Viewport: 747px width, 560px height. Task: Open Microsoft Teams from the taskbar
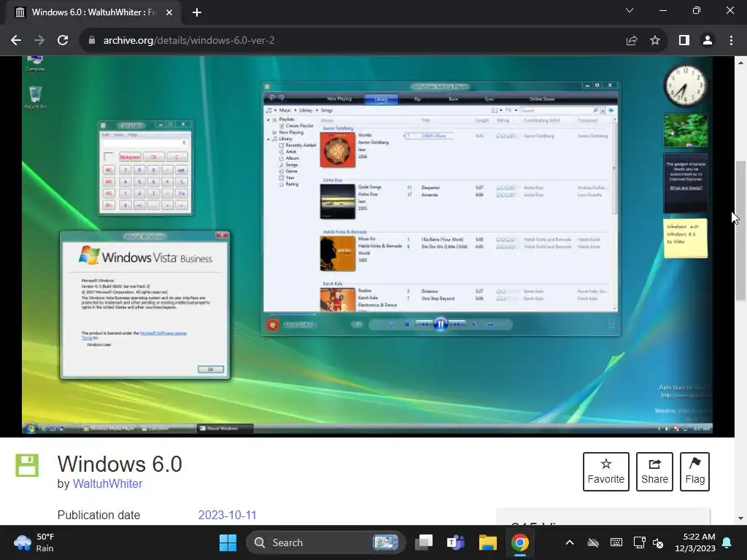click(x=455, y=542)
